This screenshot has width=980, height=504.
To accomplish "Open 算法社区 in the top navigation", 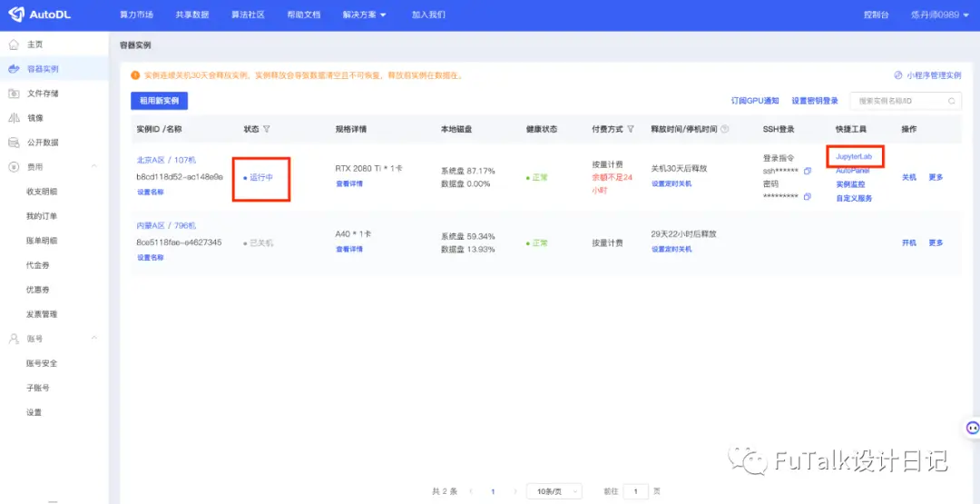I will [248, 15].
